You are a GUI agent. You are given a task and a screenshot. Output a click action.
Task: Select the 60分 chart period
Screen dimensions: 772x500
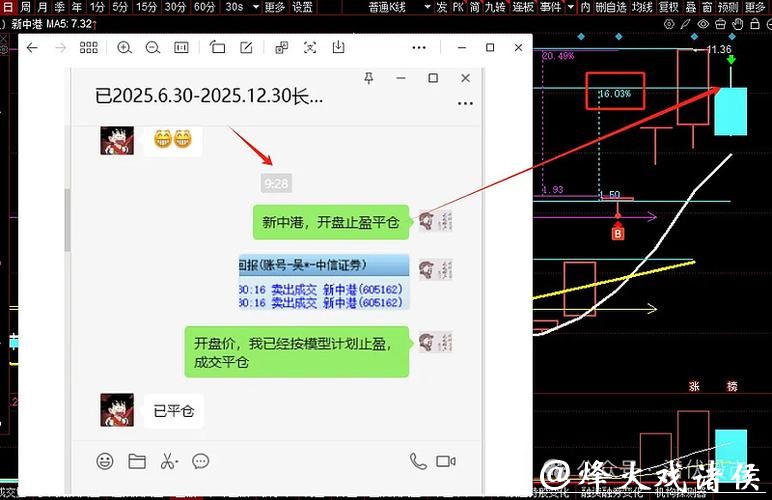tap(204, 7)
